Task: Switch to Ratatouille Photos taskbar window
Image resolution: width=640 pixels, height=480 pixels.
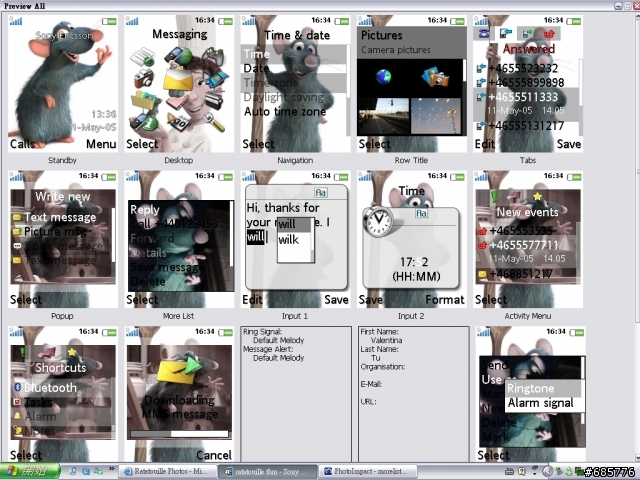Action: click(x=167, y=471)
